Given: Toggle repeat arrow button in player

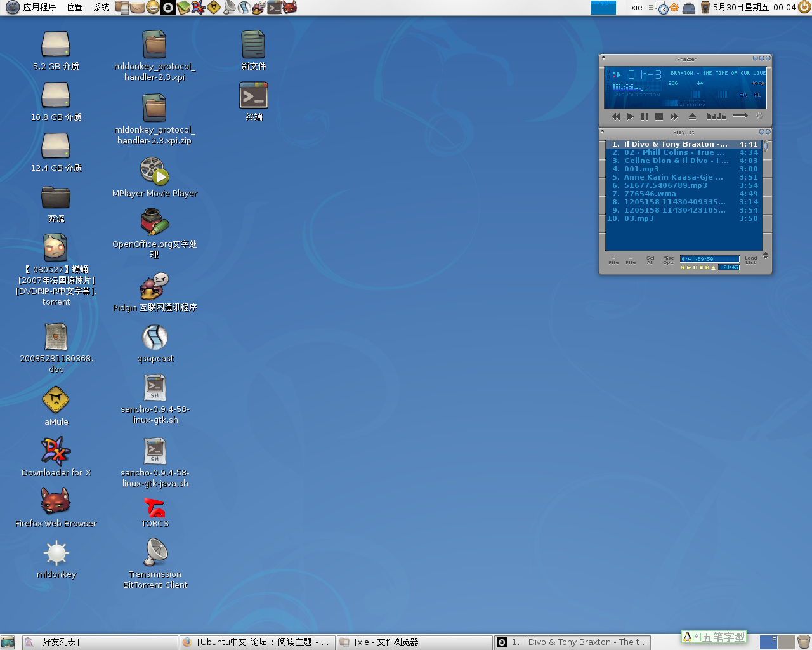Looking at the screenshot, I should coord(740,116).
